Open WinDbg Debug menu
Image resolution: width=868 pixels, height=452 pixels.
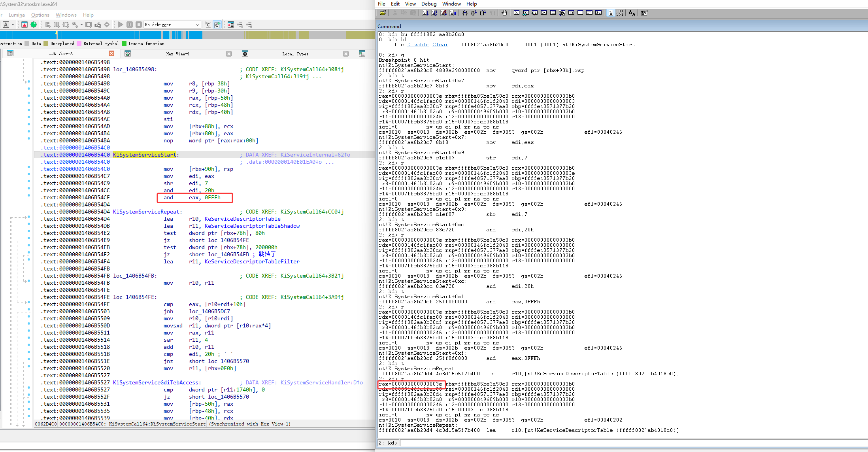pyautogui.click(x=428, y=4)
